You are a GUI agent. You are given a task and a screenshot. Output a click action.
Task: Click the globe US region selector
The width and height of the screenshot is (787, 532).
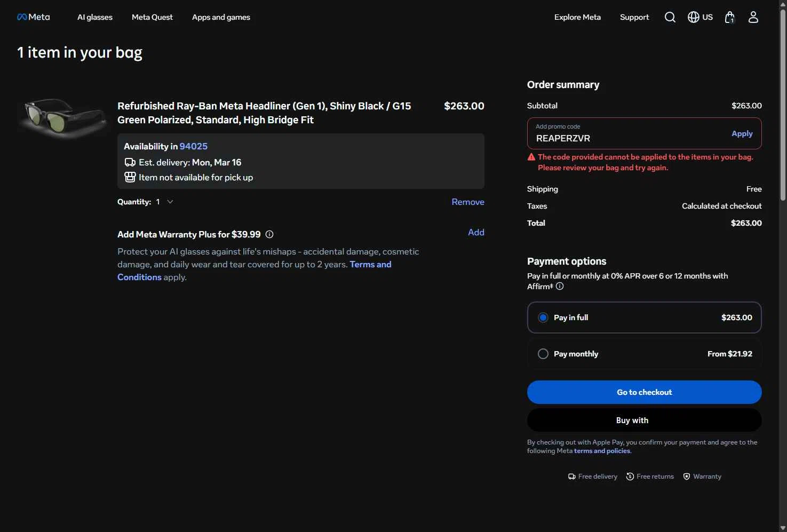pyautogui.click(x=700, y=17)
